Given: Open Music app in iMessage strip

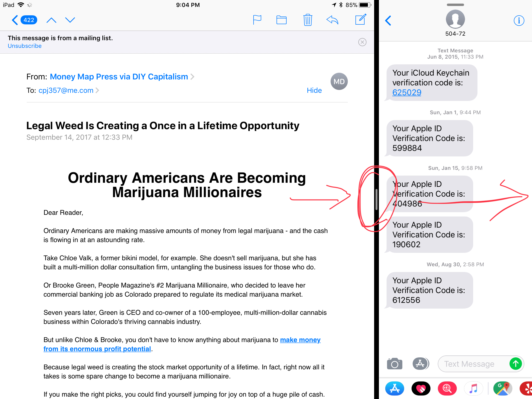Looking at the screenshot, I should 473,388.
